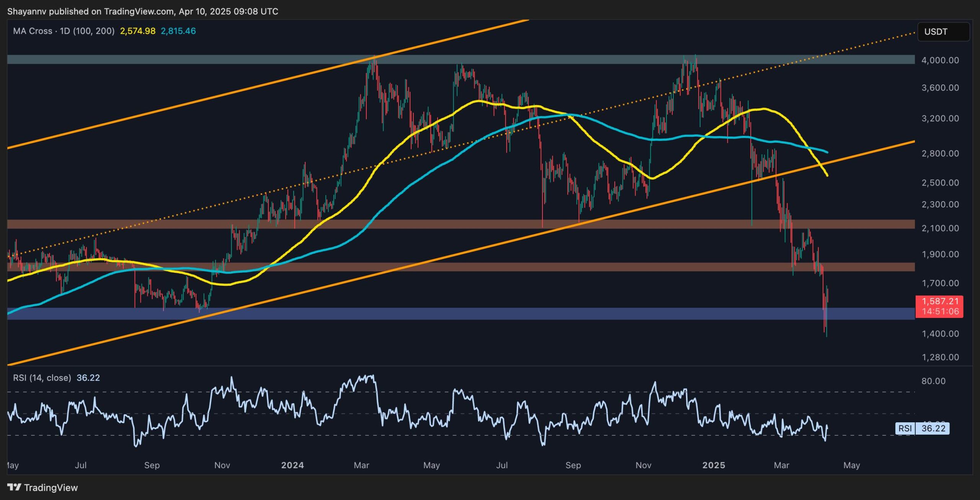
Task: Click the blue 2,815.46 MA value
Action: [x=178, y=31]
